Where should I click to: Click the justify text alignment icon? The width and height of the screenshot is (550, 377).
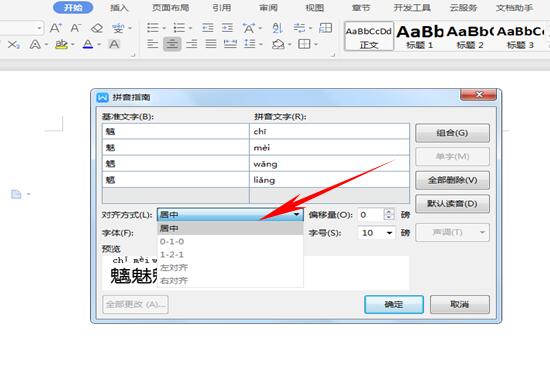(211, 44)
